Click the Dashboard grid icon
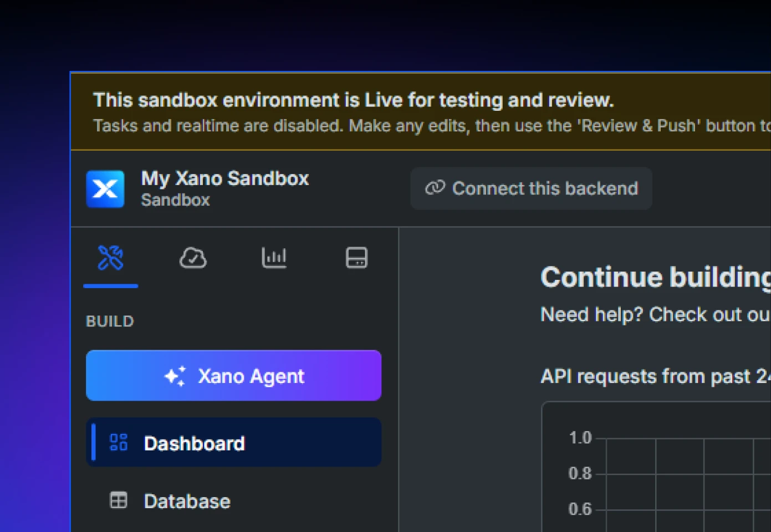This screenshot has height=532, width=771. pyautogui.click(x=119, y=442)
